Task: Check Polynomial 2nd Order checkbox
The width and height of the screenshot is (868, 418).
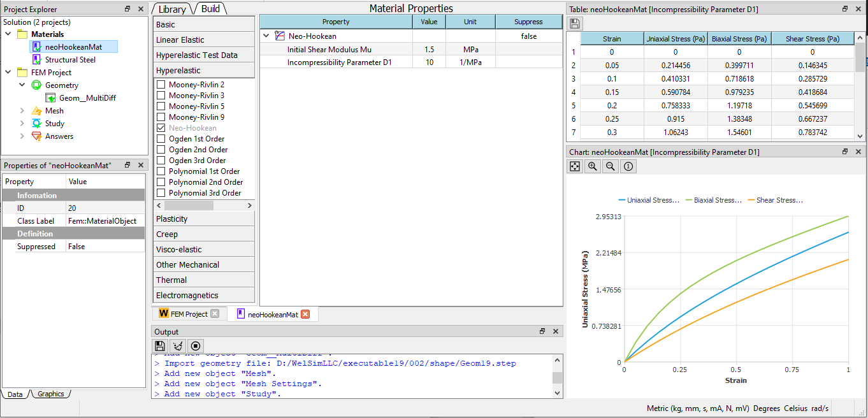Action: pyautogui.click(x=161, y=182)
